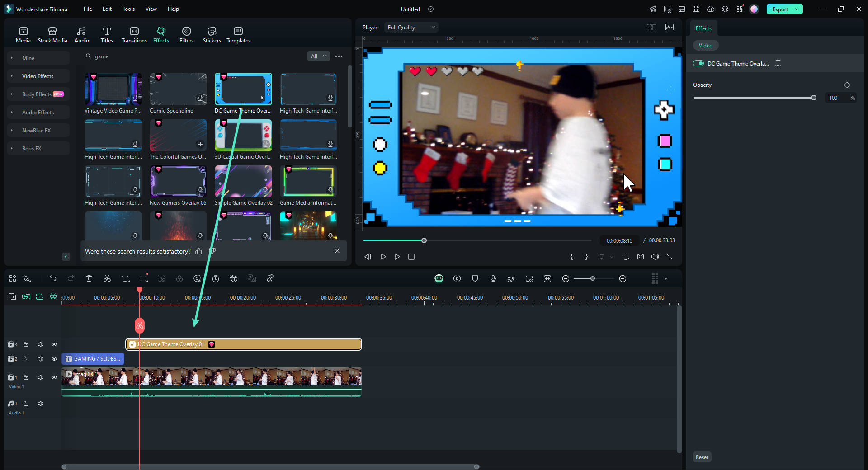Take a snapshot with the camera icon
868x470 pixels.
pos(641,257)
